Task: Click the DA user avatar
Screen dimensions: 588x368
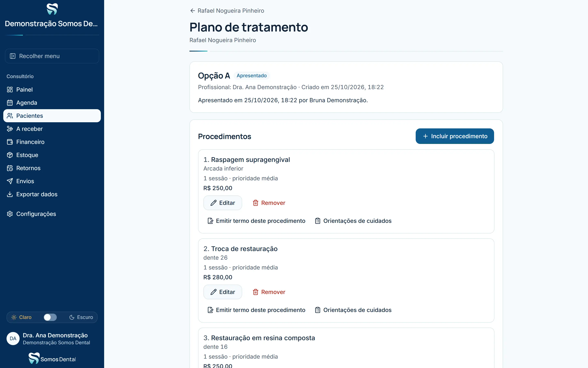Action: [13, 339]
